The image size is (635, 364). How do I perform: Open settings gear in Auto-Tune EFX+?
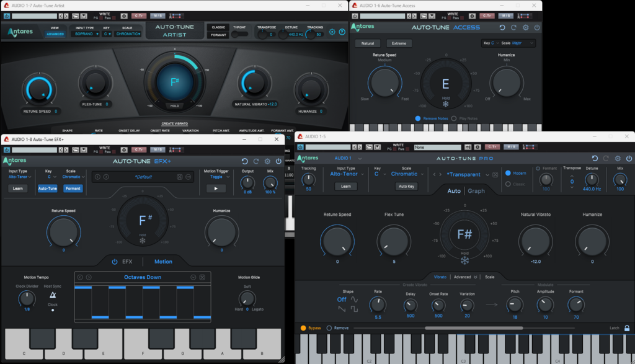[267, 161]
